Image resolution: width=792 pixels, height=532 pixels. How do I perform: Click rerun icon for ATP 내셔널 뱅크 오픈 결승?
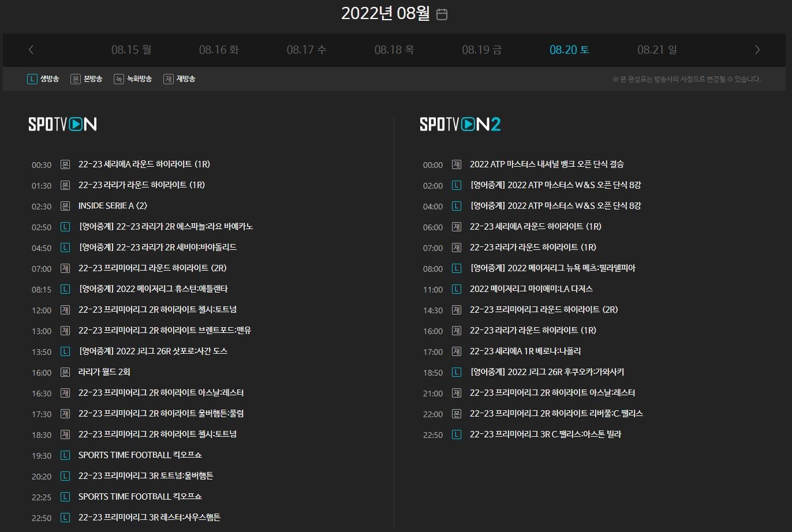[x=457, y=164]
